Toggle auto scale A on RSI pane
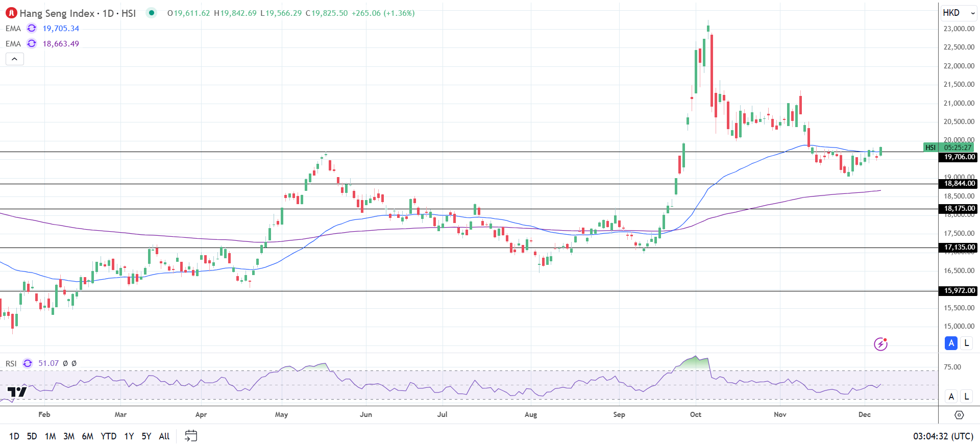The width and height of the screenshot is (980, 445). (951, 397)
